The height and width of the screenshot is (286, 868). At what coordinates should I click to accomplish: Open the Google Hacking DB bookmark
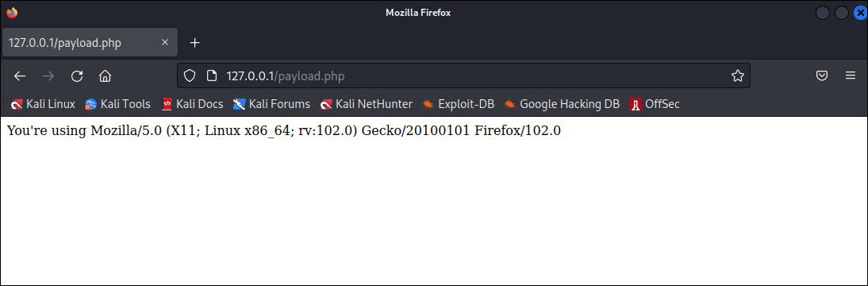(x=561, y=103)
